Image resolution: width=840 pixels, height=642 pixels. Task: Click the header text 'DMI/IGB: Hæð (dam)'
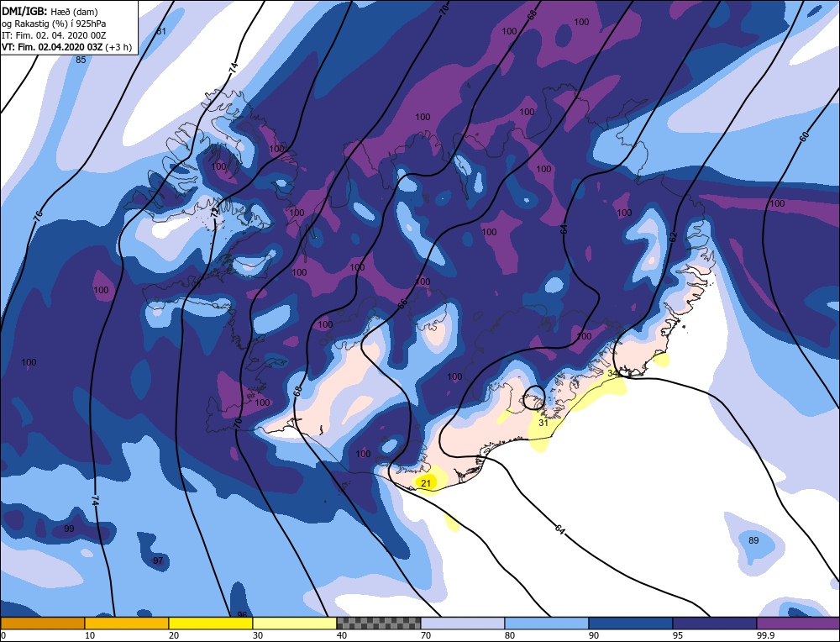(x=50, y=10)
